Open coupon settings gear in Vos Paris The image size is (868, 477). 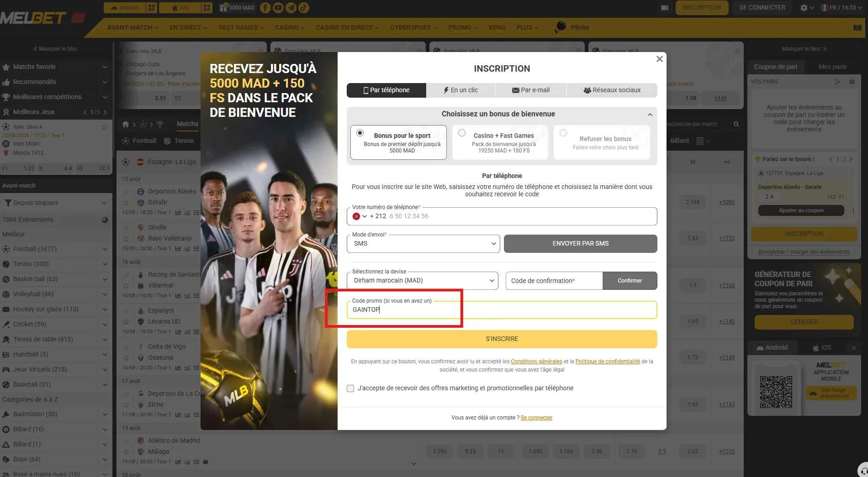point(852,82)
